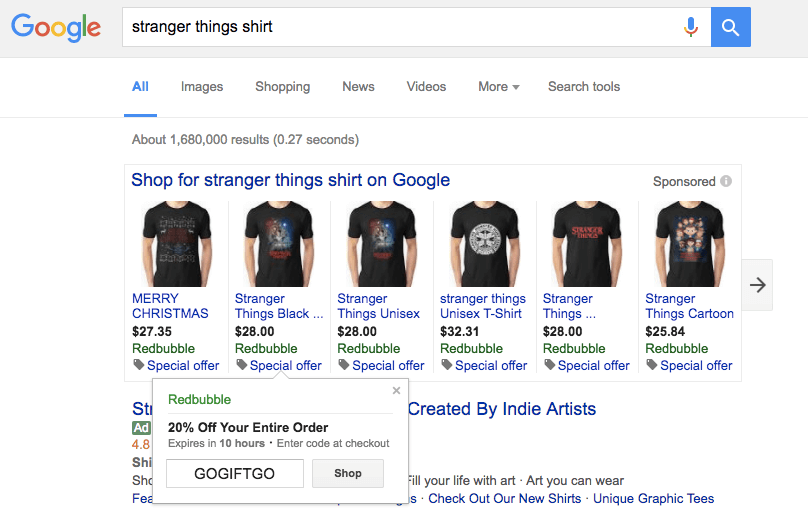Switch to the Shopping tab

coord(282,87)
